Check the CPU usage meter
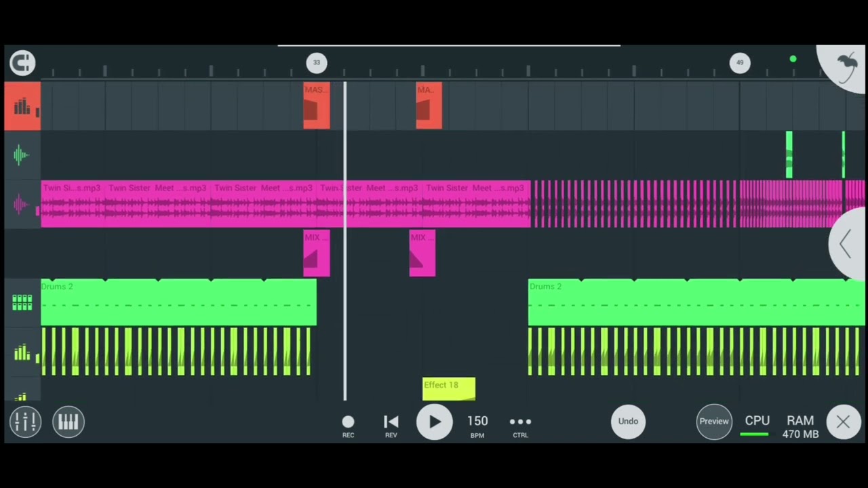Viewport: 868px width, 488px height. click(757, 426)
